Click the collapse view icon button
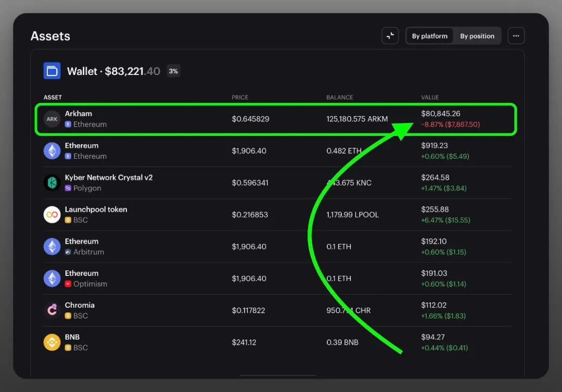The height and width of the screenshot is (392, 562). [390, 36]
